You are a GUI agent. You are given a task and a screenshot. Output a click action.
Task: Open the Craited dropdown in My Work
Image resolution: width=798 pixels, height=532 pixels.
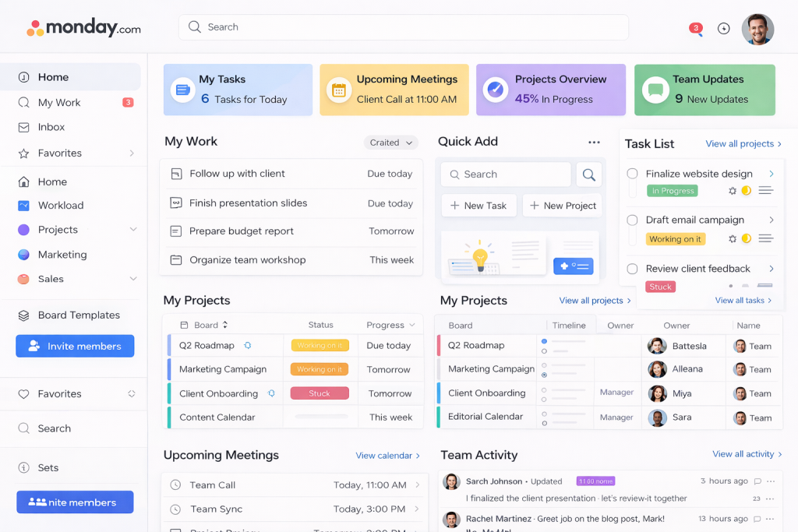tap(390, 143)
